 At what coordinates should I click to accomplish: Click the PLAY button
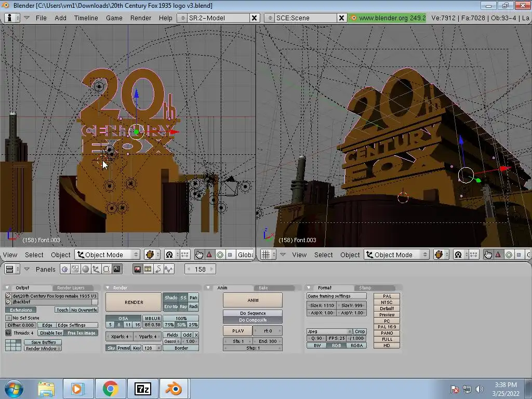(x=238, y=331)
